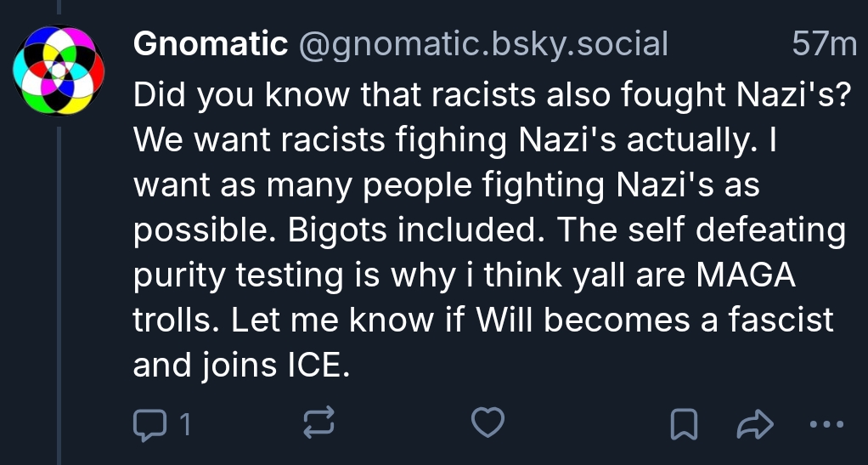The height and width of the screenshot is (465, 868).
Task: Click the line starting 'Did you know'
Action: click(493, 96)
